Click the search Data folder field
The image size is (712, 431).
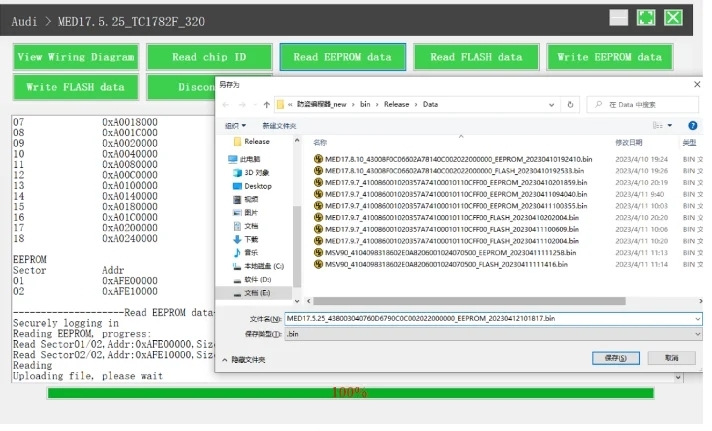(642, 105)
